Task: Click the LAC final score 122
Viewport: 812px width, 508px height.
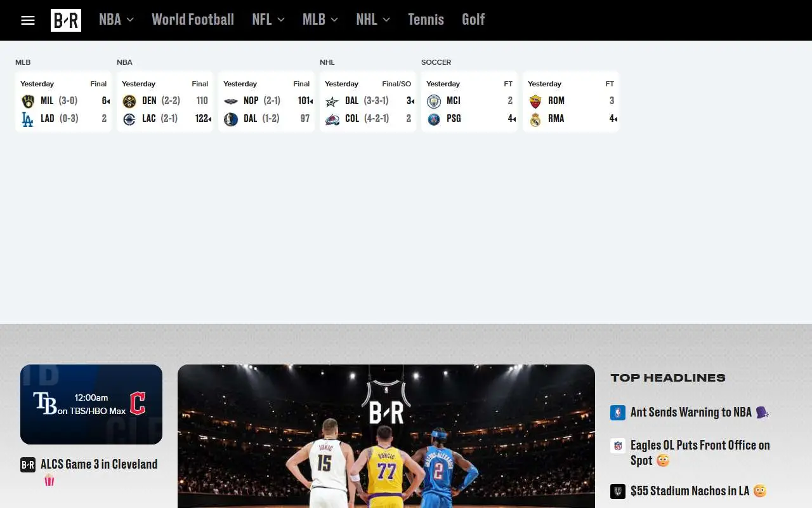Action: click(202, 119)
